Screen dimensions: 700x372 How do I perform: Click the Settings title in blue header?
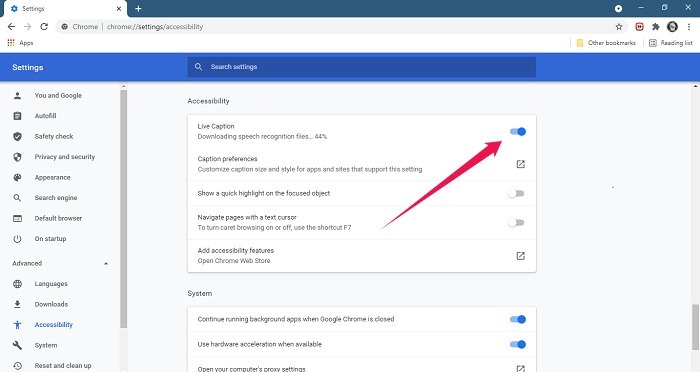tap(28, 67)
